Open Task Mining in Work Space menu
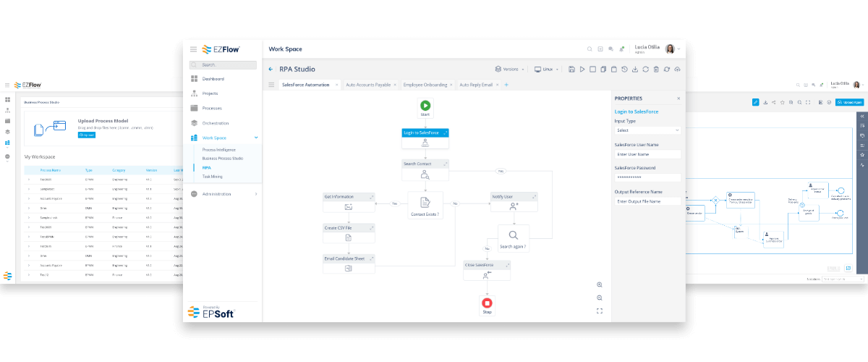Screen dimensions: 868x362 pos(213,176)
